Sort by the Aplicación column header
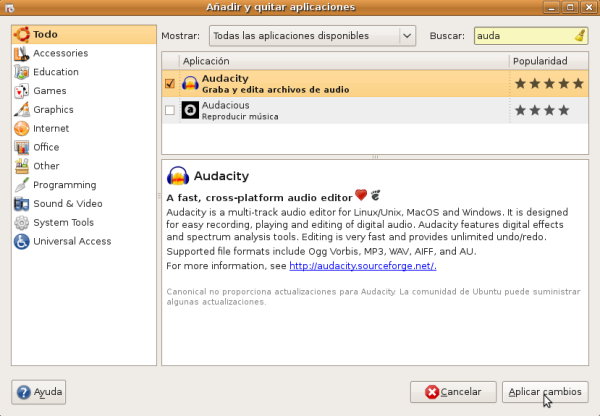 [x=342, y=61]
